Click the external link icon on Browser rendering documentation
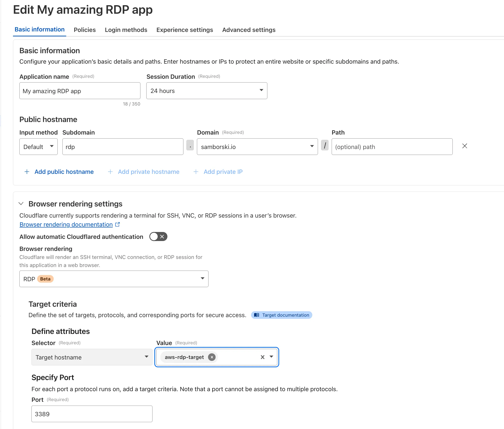Viewport: 504px width, 429px height. click(x=117, y=224)
